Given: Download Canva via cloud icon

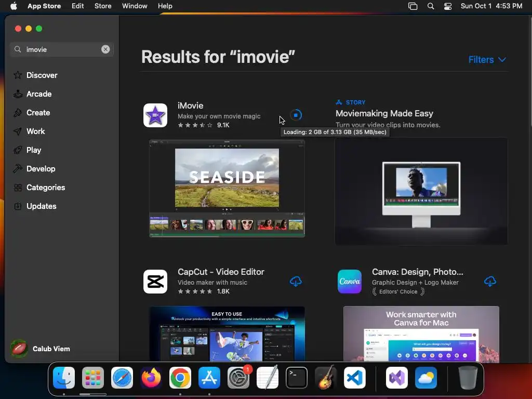Looking at the screenshot, I should pos(490,281).
